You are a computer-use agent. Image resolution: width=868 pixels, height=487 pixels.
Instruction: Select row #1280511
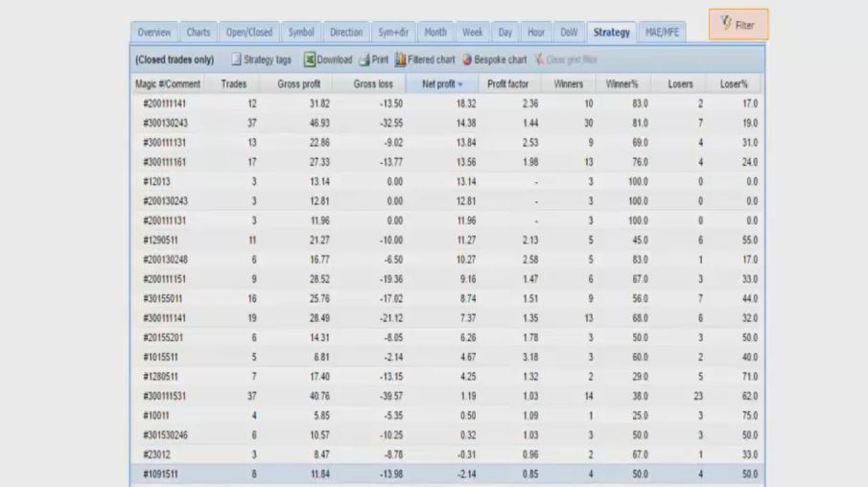coord(447,377)
